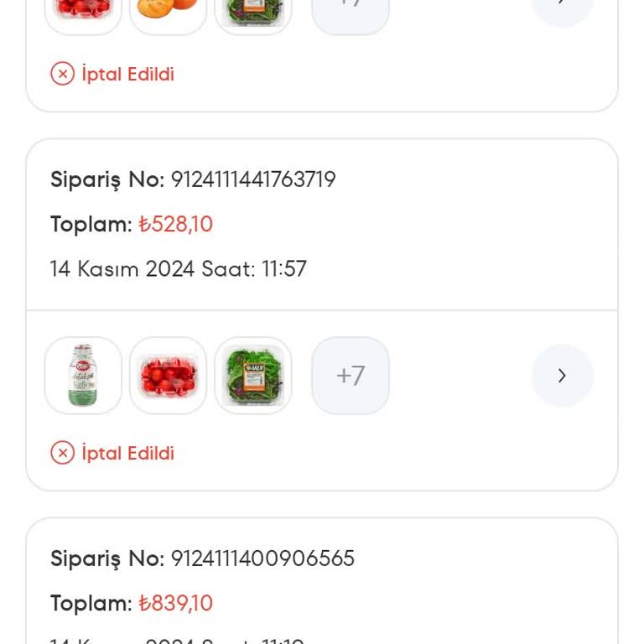644x644 pixels.
Task: Open the bottle product thumbnail in order 9124111441763719
Action: 83,375
